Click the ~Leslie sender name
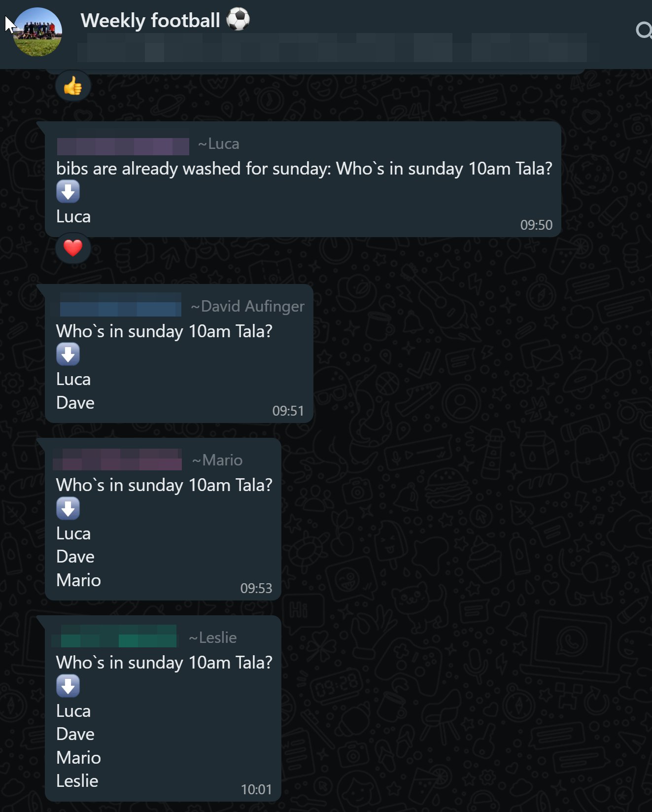 tap(213, 638)
